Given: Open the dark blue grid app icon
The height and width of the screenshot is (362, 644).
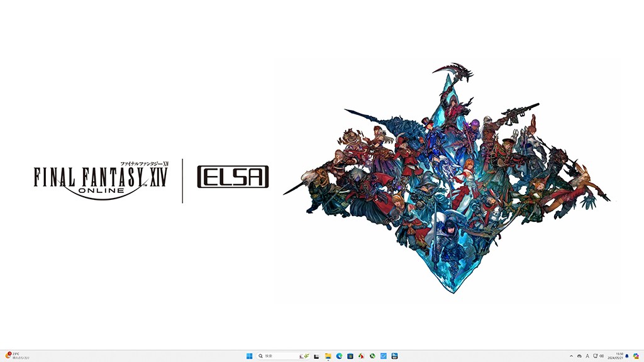Looking at the screenshot, I should [x=394, y=356].
